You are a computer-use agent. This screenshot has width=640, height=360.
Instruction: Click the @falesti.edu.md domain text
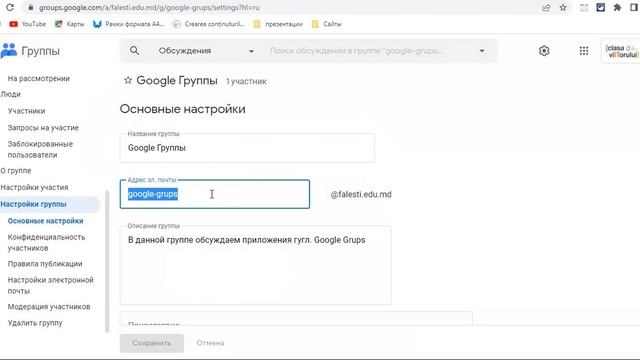point(361,194)
